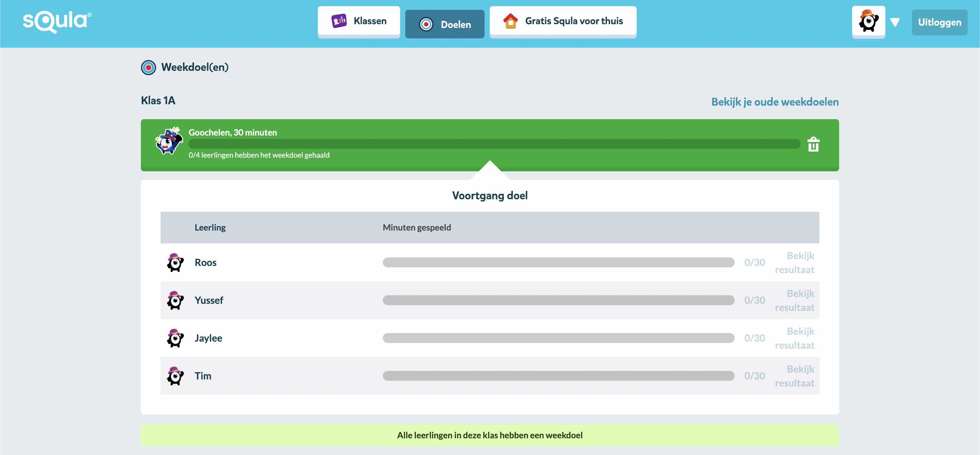Click Jaylee's avatar icon

[175, 338]
